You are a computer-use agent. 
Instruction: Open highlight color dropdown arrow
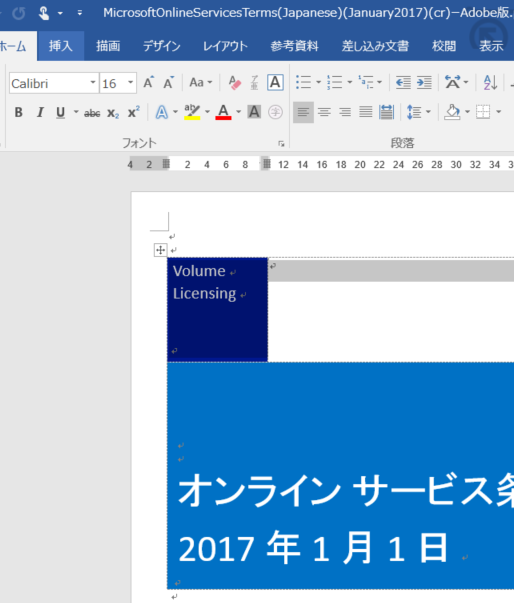(x=207, y=112)
